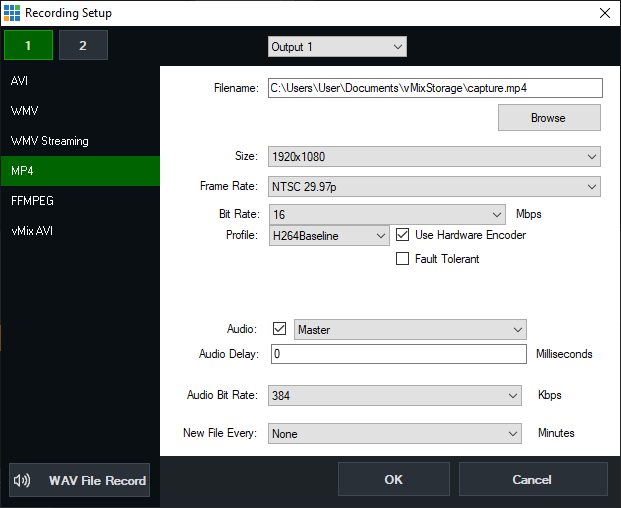Toggle Use Hardware Encoder checkbox
Image resolution: width=621 pixels, height=508 pixels.
[403, 235]
